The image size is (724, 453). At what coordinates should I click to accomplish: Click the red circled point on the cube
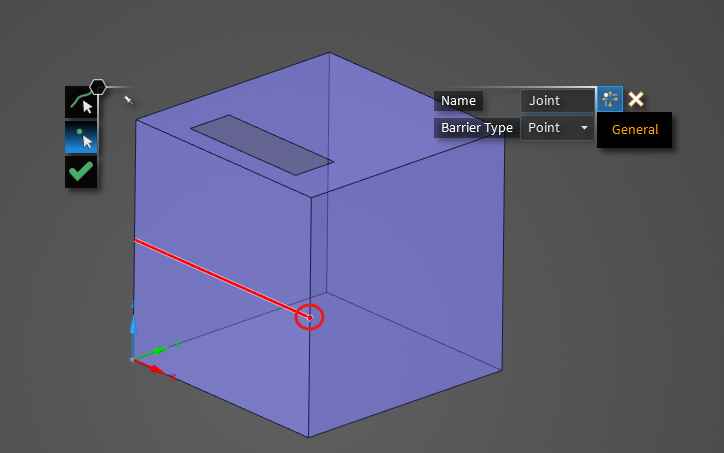coord(310,318)
